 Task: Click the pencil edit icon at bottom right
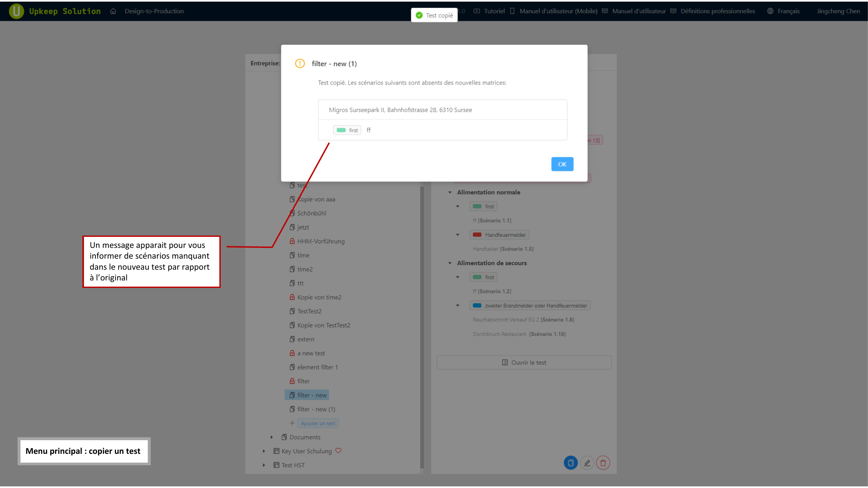[587, 463]
